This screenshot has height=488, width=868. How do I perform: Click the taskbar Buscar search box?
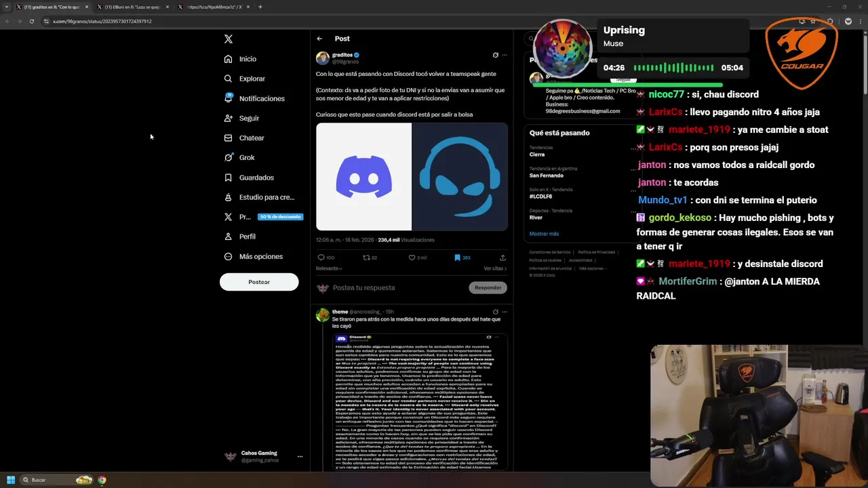click(x=56, y=480)
